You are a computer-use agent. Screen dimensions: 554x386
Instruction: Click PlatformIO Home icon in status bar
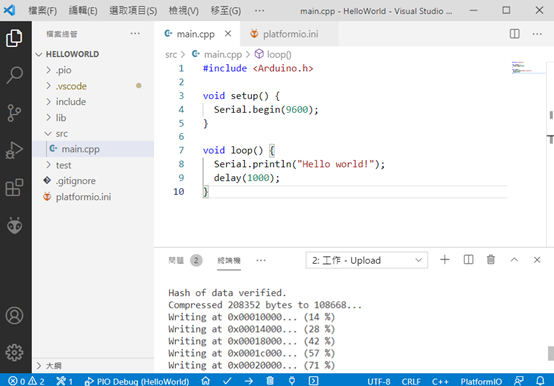point(205,381)
